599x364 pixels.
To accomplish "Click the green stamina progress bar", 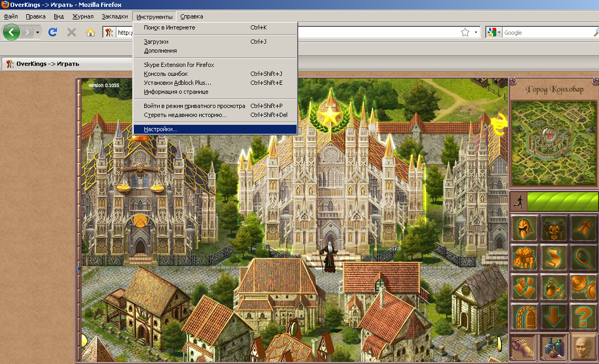I will click(x=562, y=201).
